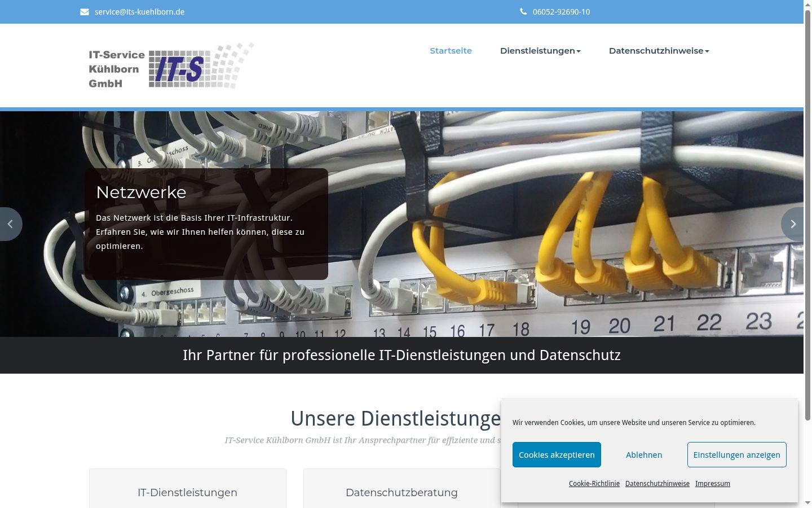This screenshot has height=508, width=812.
Task: Expand the Datenschutzhinweise dropdown menu
Action: coord(659,51)
